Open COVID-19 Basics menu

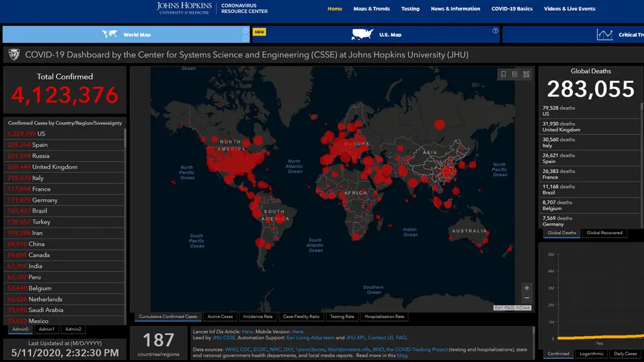pyautogui.click(x=512, y=8)
